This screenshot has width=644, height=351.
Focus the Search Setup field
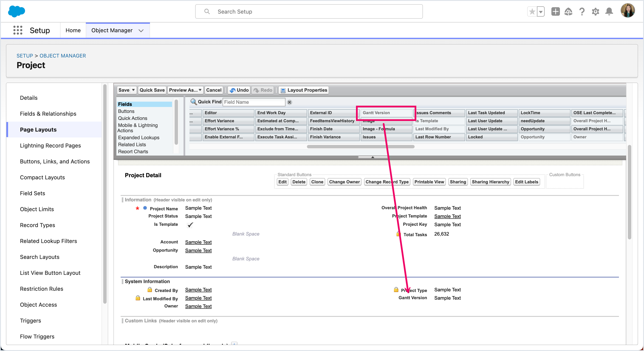(x=309, y=11)
